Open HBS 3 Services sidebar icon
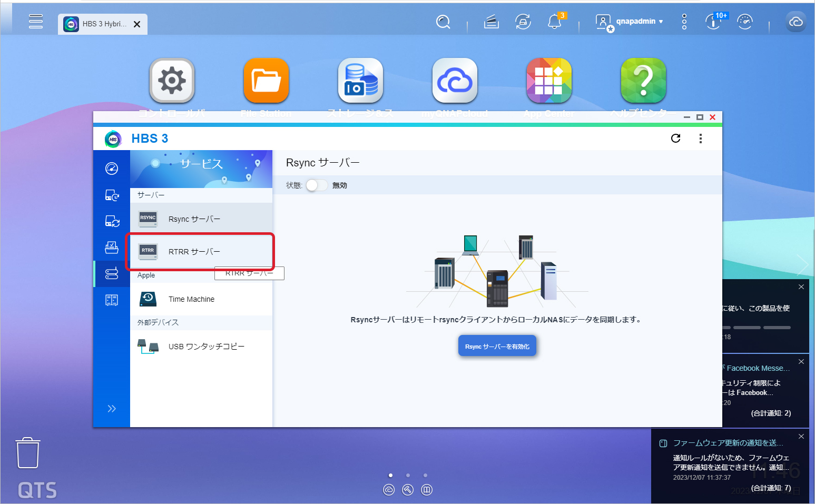Image resolution: width=815 pixels, height=504 pixels. 112,273
